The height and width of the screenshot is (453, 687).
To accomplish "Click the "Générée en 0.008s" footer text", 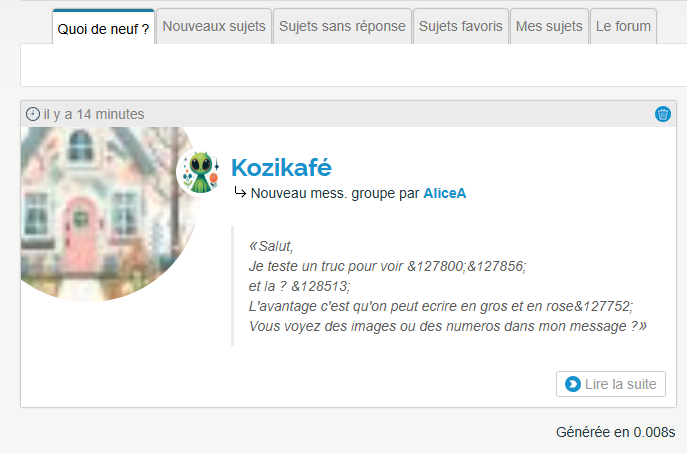I will click(615, 432).
